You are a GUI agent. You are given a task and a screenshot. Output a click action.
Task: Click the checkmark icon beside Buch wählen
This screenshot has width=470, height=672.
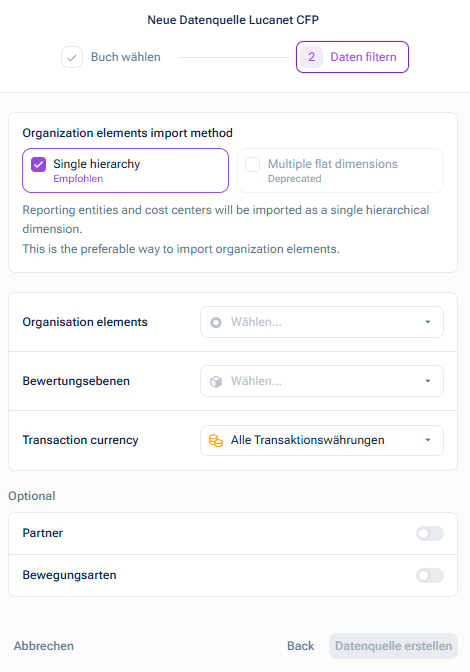pos(72,57)
